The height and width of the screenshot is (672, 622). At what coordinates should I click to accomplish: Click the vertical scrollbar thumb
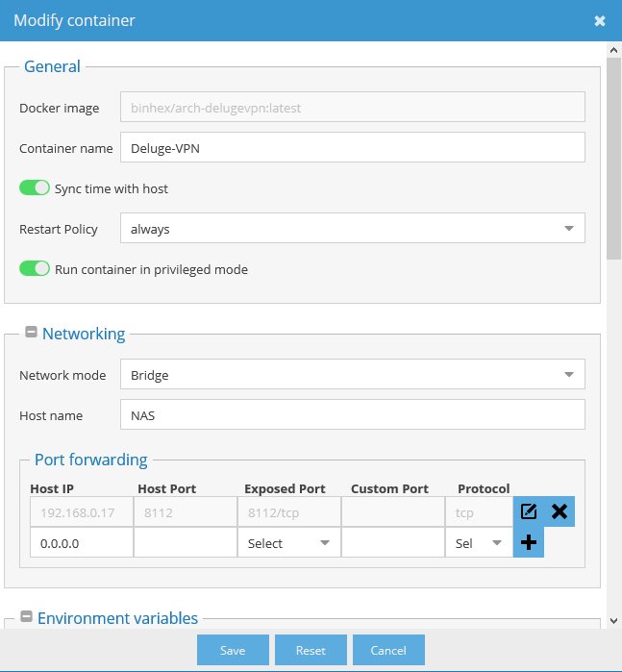[x=614, y=159]
